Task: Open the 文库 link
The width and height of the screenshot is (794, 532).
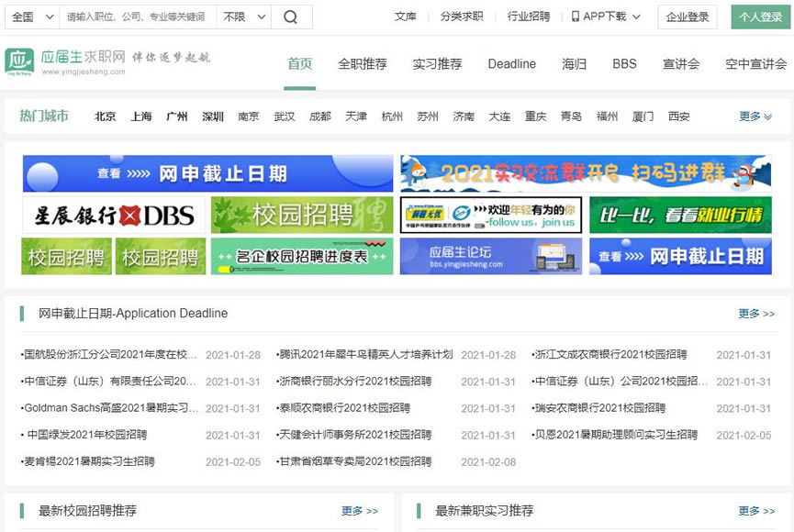Action: [405, 17]
